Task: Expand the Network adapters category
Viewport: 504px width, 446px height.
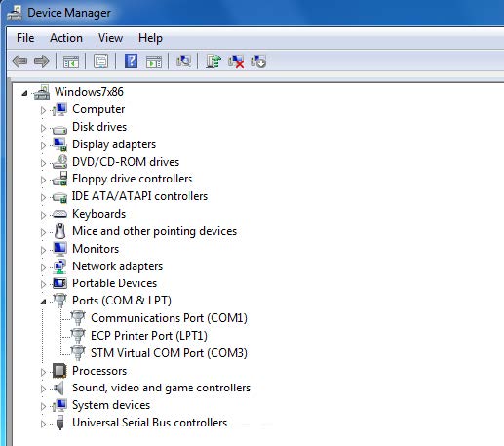Action: point(43,267)
